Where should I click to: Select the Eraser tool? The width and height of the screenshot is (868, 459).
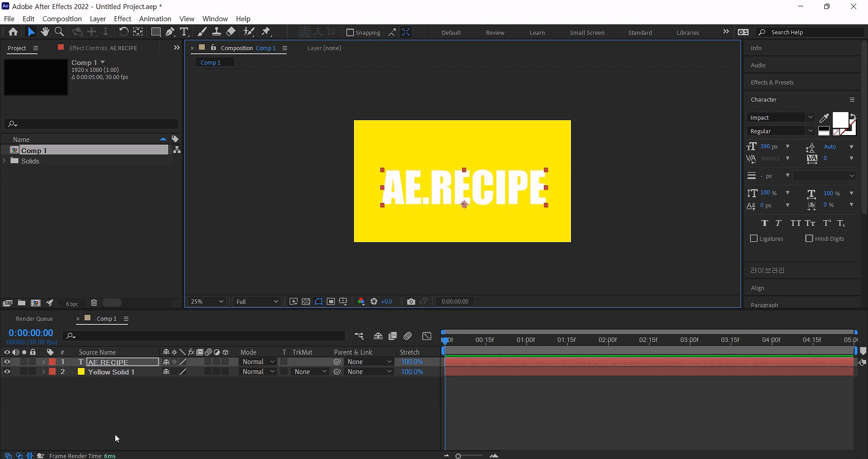231,32
